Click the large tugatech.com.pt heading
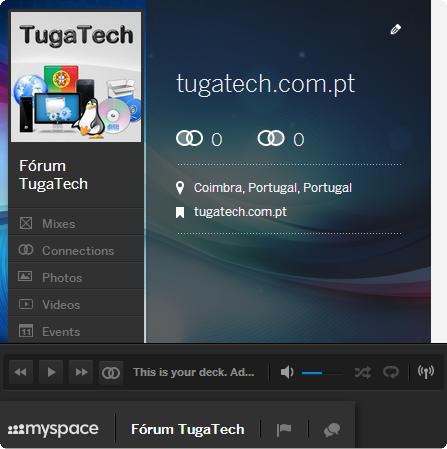 [266, 84]
